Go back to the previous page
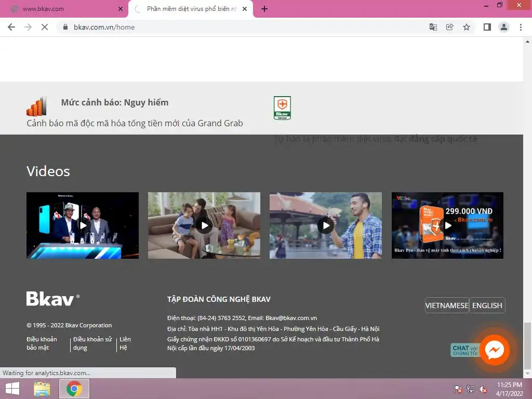Viewport: 532px width, 399px height. pyautogui.click(x=11, y=27)
